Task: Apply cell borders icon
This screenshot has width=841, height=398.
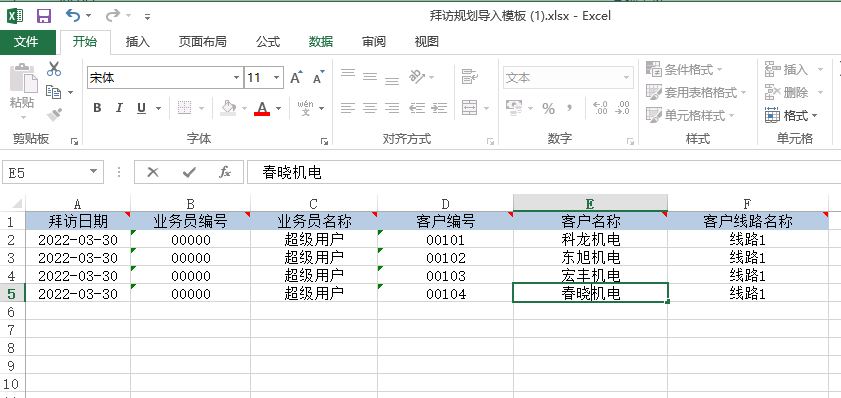Action: coord(185,108)
